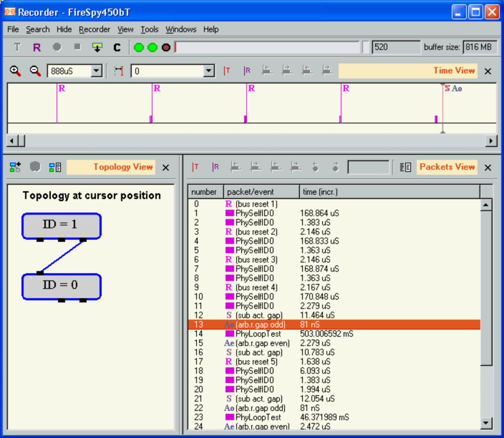
Task: Click the Time View title label
Action: click(408, 70)
